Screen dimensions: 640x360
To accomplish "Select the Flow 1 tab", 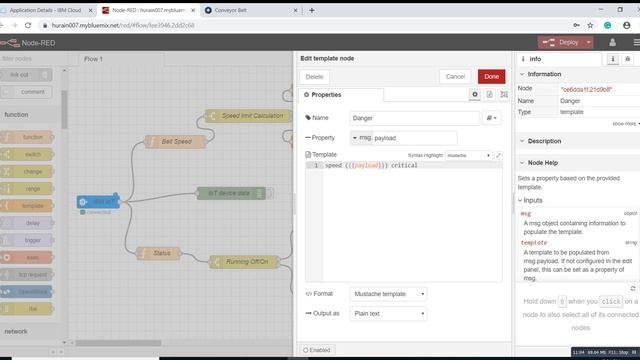I will coord(120,59).
